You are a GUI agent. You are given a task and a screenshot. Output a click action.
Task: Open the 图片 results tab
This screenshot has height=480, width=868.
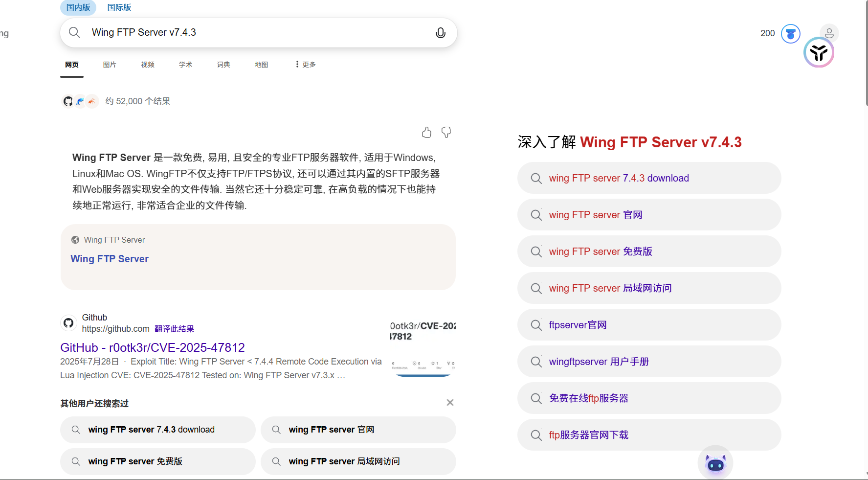[x=110, y=65]
